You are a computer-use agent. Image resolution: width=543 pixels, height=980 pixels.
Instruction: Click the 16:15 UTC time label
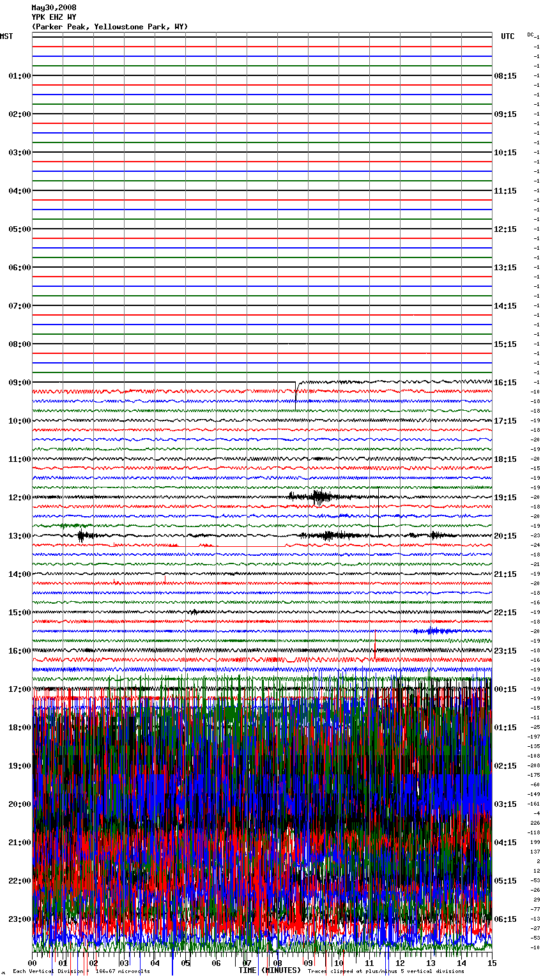(505, 383)
